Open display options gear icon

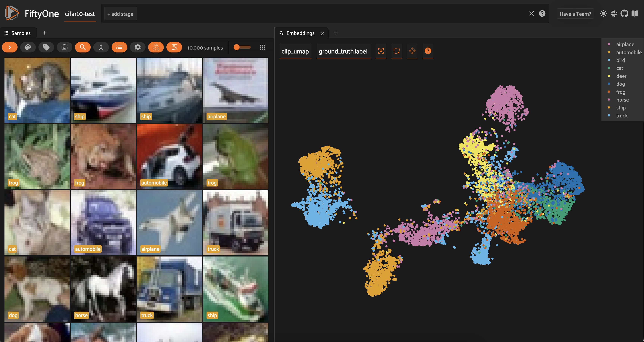pos(137,47)
